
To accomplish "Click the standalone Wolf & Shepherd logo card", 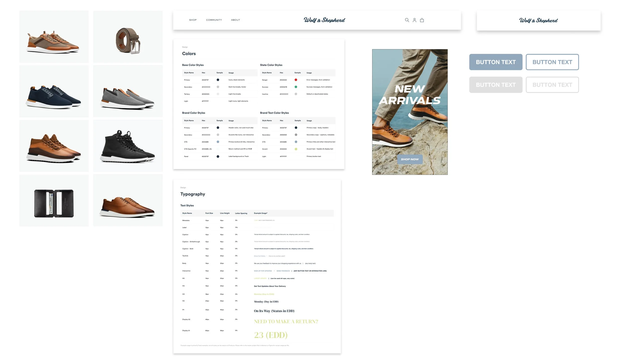I will click(538, 20).
